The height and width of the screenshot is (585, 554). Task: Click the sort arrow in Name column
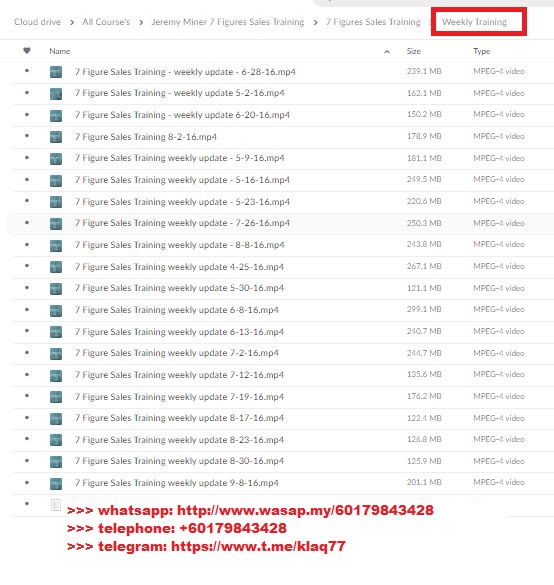tap(387, 52)
